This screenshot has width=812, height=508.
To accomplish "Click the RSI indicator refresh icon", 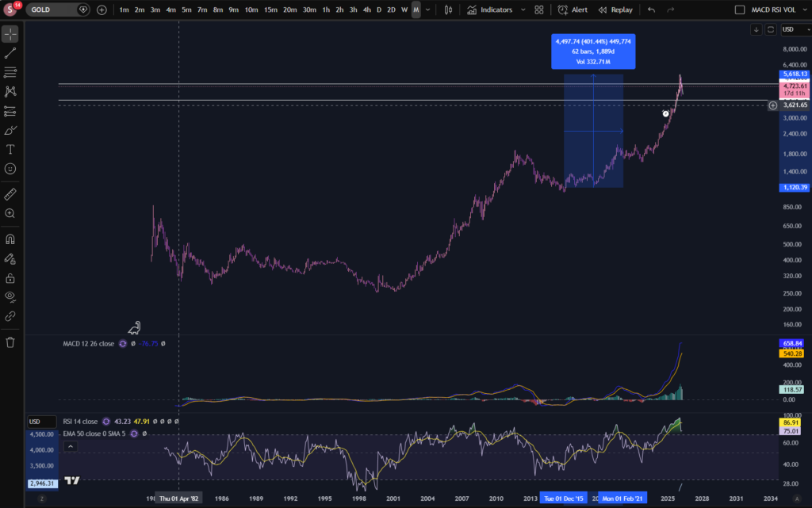I will [x=106, y=422].
